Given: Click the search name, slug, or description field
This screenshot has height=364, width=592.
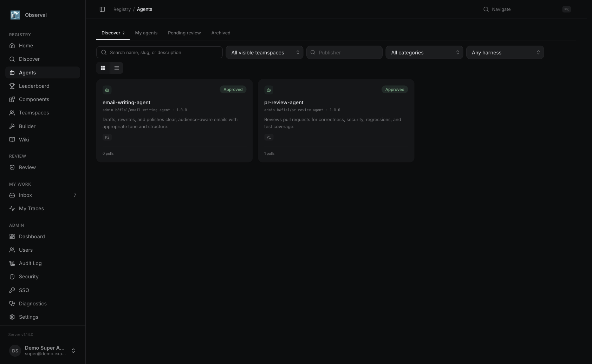Looking at the screenshot, I should coord(160,52).
